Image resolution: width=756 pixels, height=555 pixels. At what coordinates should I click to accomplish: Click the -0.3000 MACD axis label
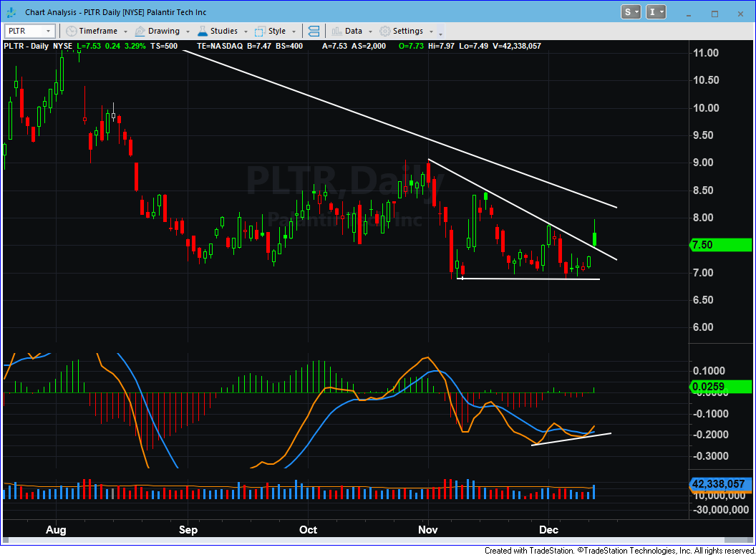(711, 456)
